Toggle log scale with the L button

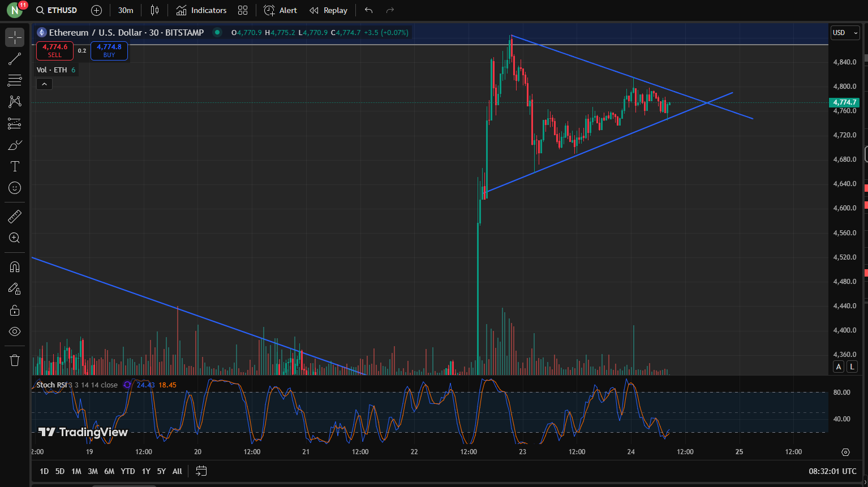pos(852,367)
